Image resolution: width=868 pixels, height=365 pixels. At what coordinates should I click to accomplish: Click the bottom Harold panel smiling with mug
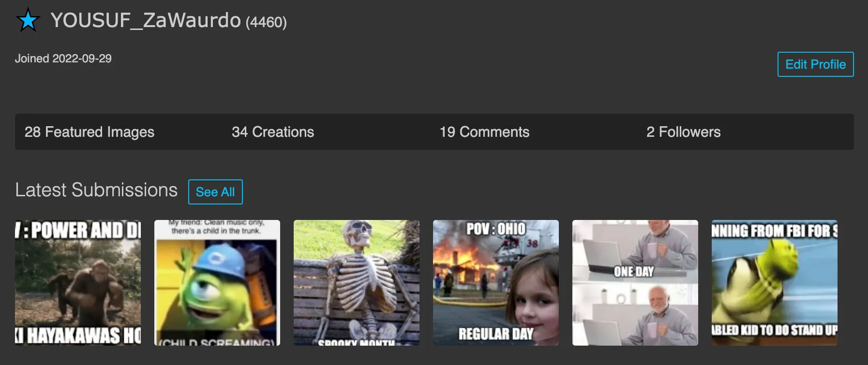click(x=635, y=314)
